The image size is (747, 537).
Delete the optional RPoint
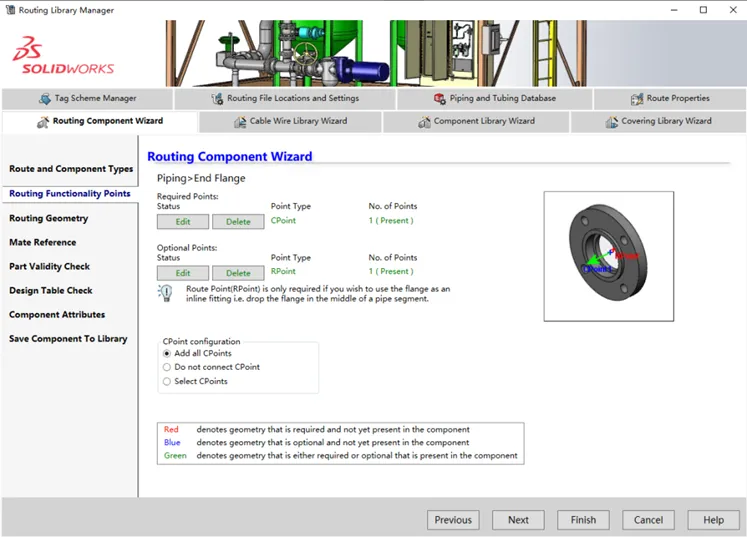[x=238, y=273]
